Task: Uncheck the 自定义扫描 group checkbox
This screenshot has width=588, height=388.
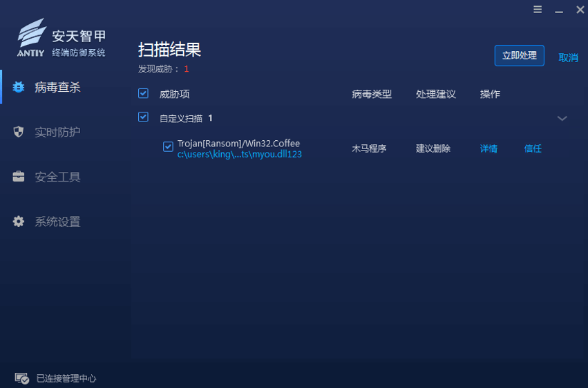Action: click(143, 117)
